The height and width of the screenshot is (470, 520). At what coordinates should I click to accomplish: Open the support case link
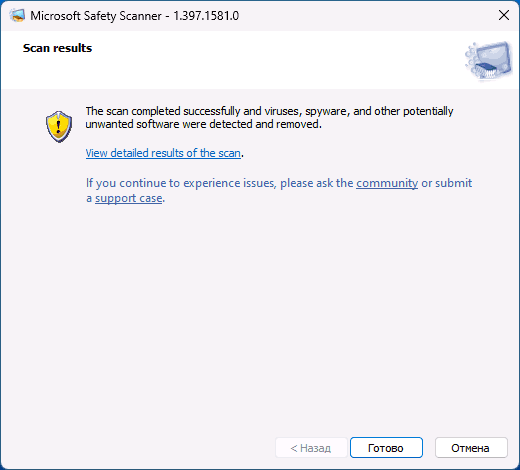coord(129,198)
